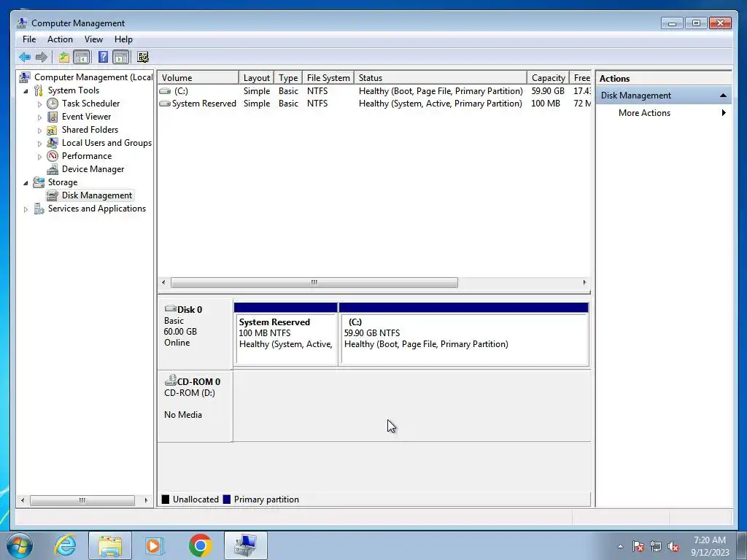Image resolution: width=747 pixels, height=560 pixels.
Task: Open Windows Explorer from the taskbar
Action: click(110, 545)
